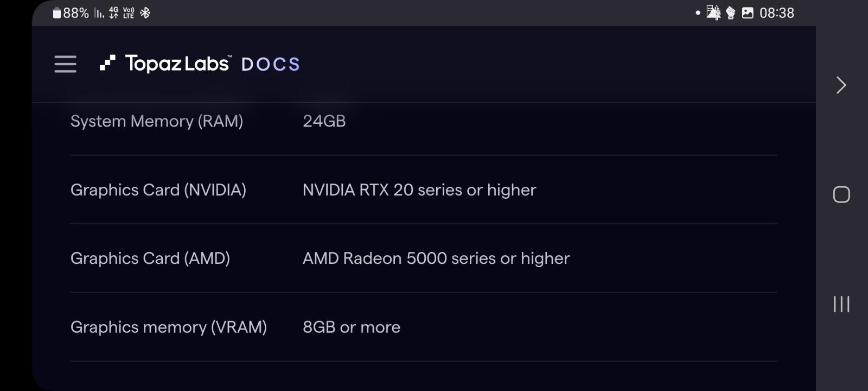This screenshot has width=868, height=391.
Task: Go to Topaz Labs home via wordmark
Action: tap(178, 64)
